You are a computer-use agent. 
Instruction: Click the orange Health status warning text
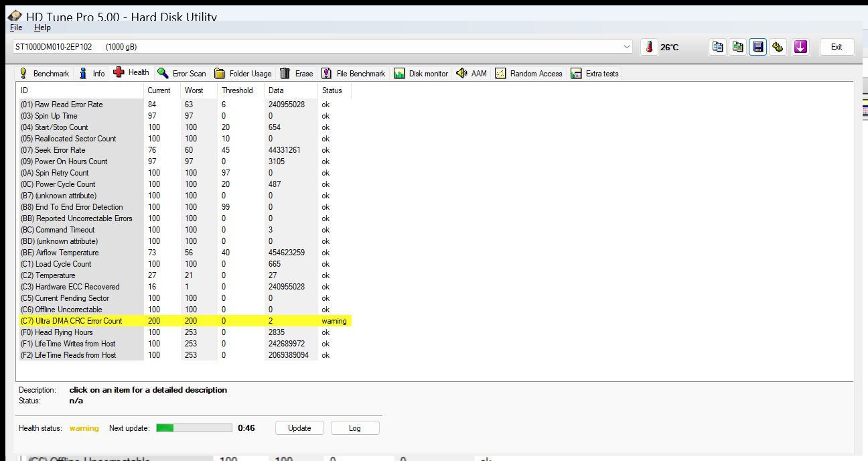[84, 428]
